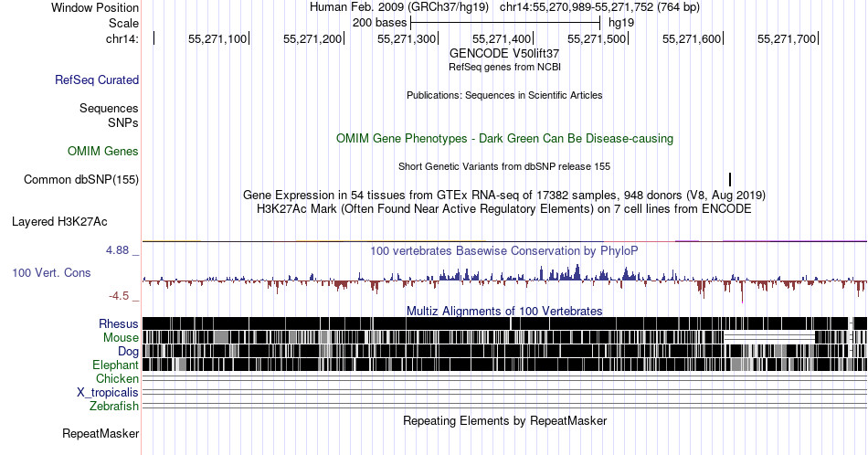Viewport: 868px width, 455px height.
Task: Click Repeating Elements by RepeatMasker title
Action: tap(504, 420)
